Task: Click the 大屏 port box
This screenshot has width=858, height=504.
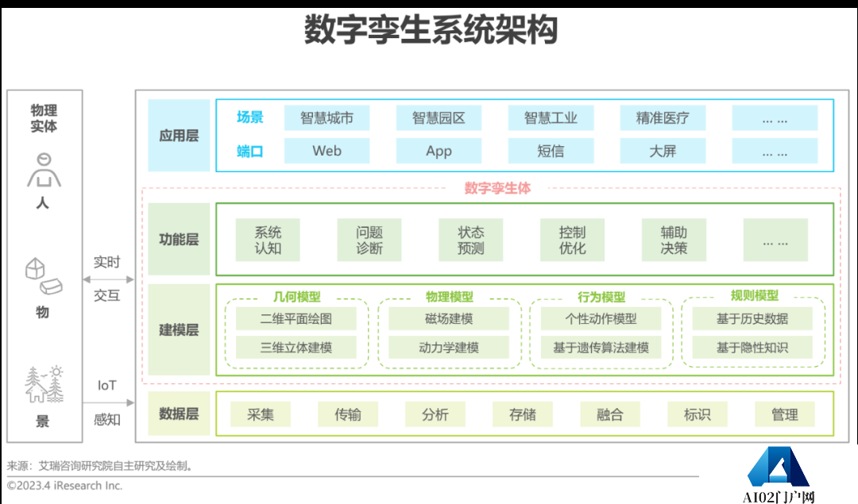Action: [x=662, y=151]
